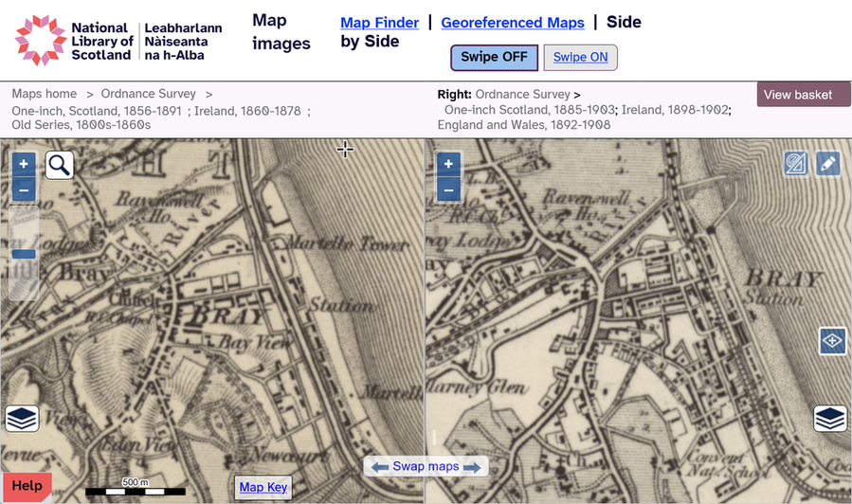Click the locate position icon on the right map

832,340
